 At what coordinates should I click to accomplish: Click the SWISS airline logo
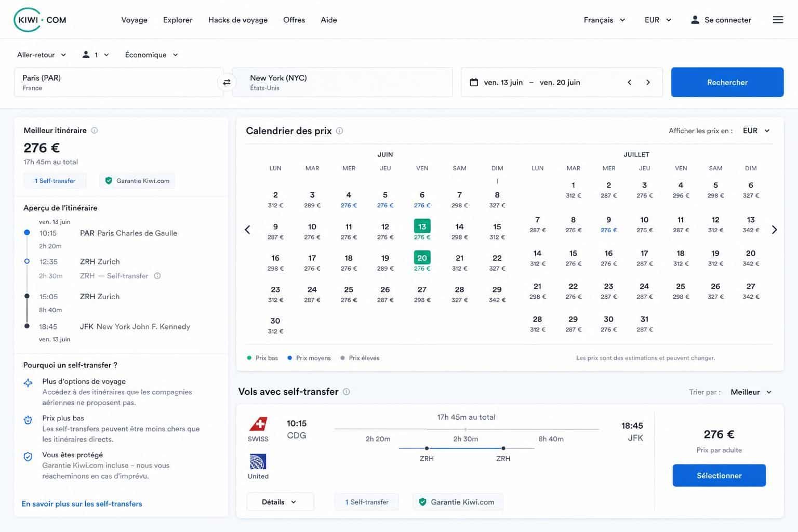point(258,424)
